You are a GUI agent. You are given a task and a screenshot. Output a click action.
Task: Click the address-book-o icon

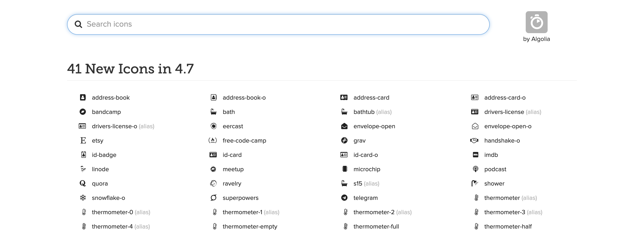coord(214,97)
